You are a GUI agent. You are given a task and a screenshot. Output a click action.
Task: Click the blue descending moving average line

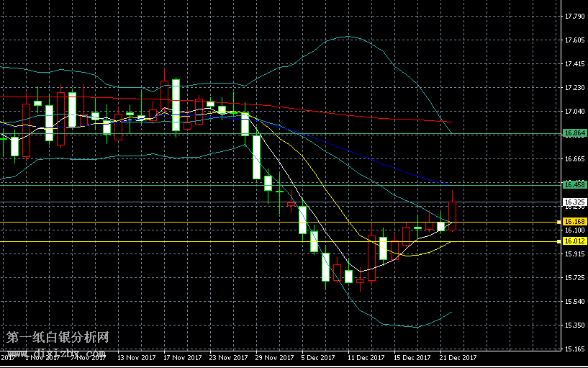[x=360, y=157]
